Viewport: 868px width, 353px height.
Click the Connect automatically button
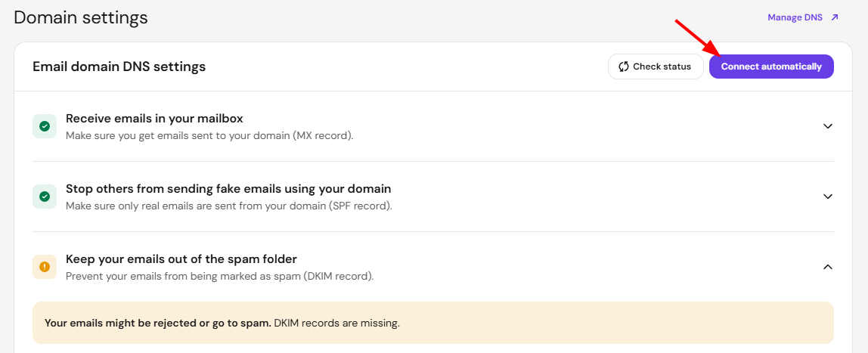point(771,67)
